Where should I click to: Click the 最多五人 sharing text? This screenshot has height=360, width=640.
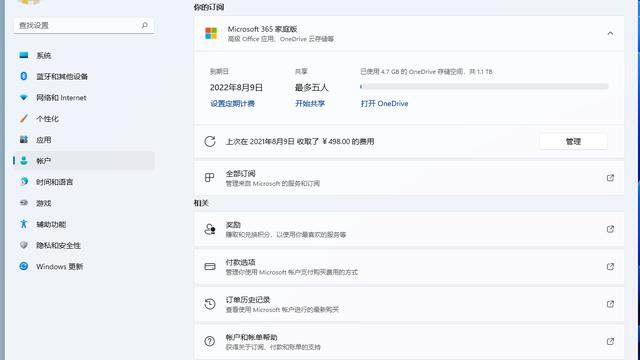tap(311, 87)
